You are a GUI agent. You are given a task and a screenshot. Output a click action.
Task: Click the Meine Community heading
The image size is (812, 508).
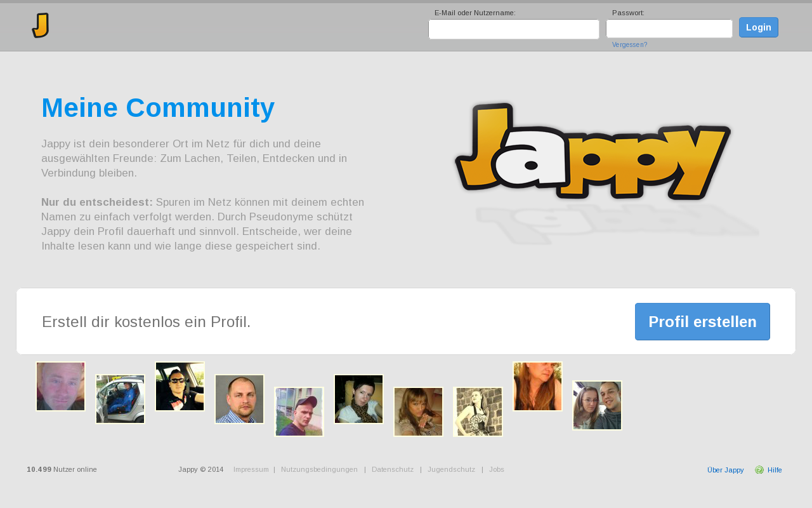pyautogui.click(x=158, y=108)
